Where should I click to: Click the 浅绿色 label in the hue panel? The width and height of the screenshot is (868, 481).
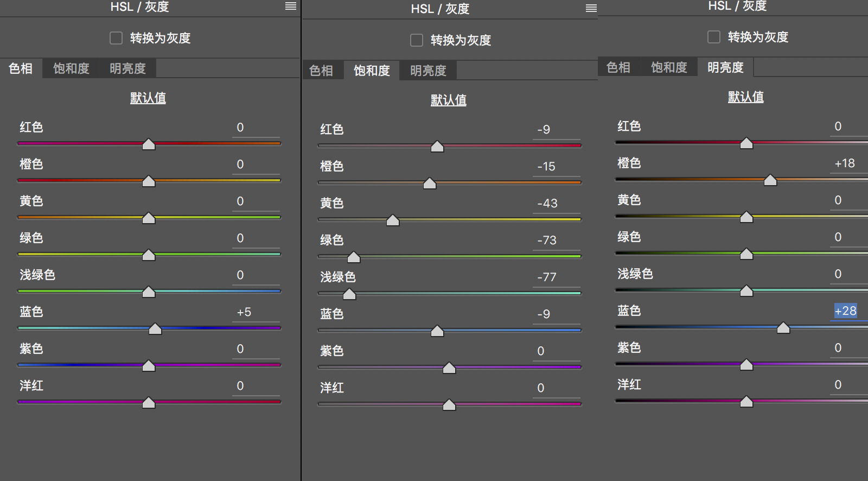click(x=37, y=275)
